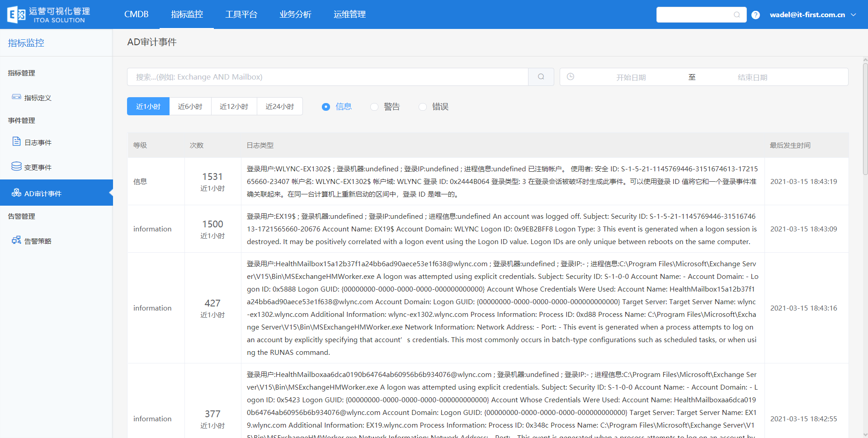
Task: Open the 工具平台 menu
Action: click(241, 14)
